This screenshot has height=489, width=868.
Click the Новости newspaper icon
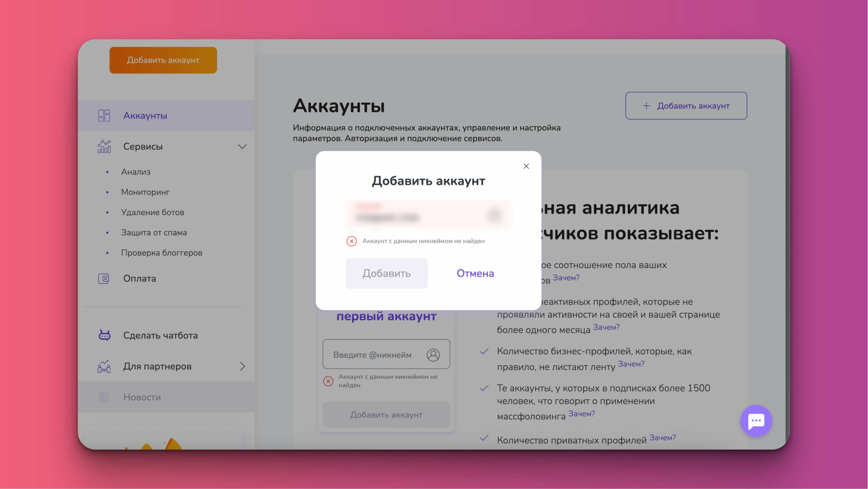(x=104, y=397)
